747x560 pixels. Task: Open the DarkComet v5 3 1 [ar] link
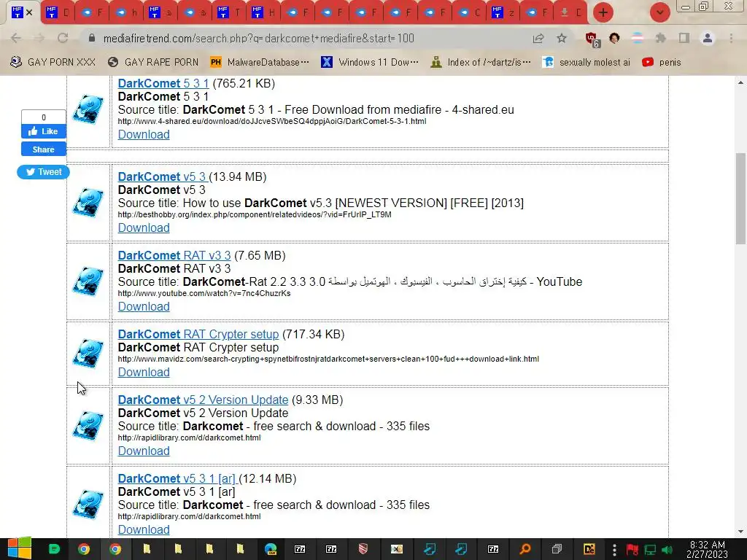pyautogui.click(x=178, y=478)
